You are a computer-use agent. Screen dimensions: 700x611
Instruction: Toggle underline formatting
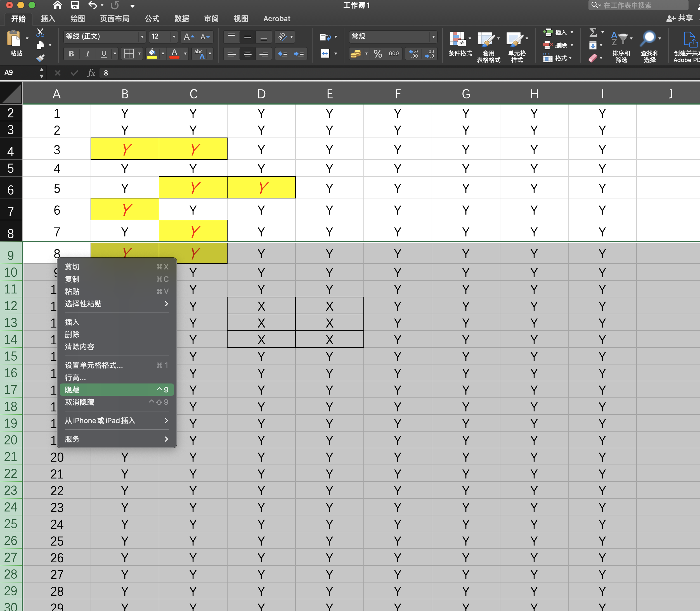pyautogui.click(x=103, y=54)
